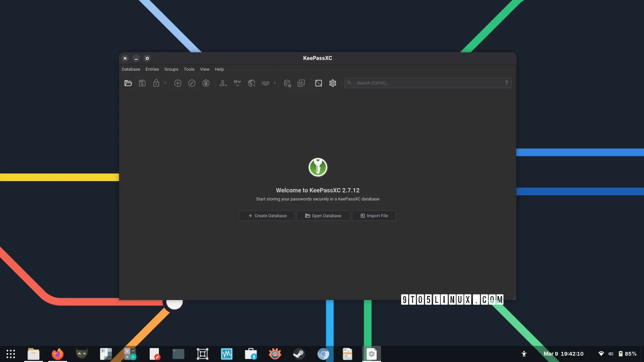
Task: Launch Steam from the taskbar
Action: point(299,354)
